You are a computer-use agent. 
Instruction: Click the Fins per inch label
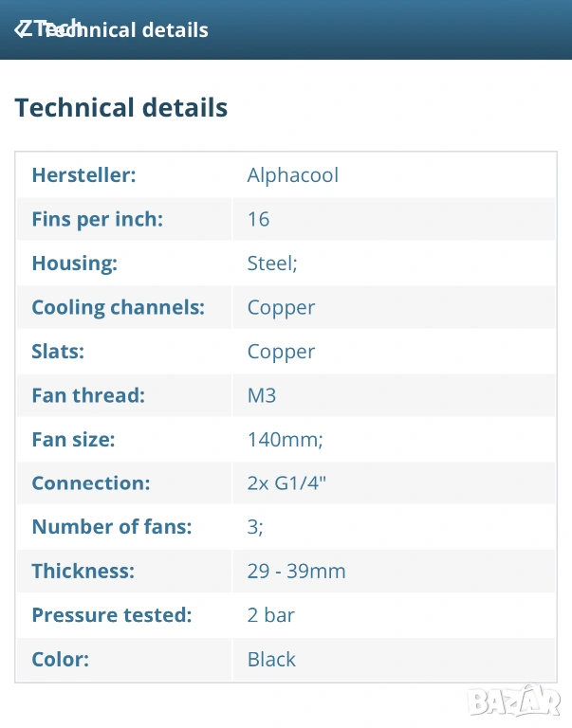click(98, 219)
